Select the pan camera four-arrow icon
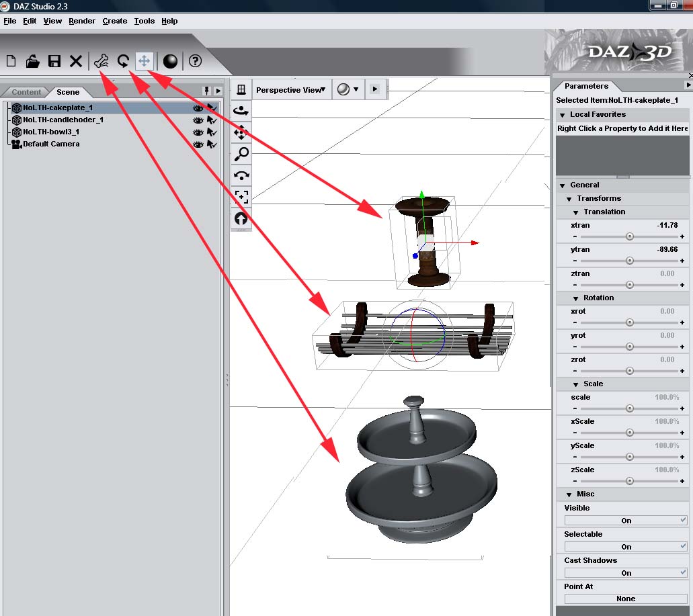The image size is (693, 616). 241,132
